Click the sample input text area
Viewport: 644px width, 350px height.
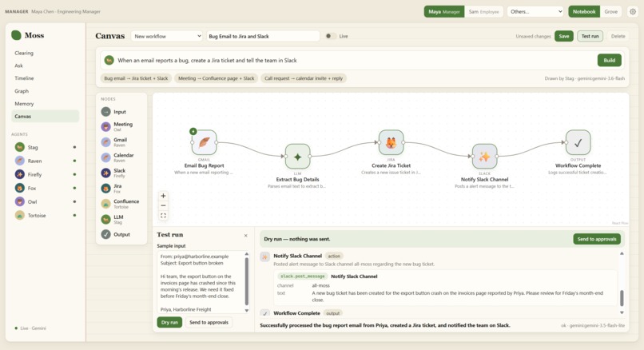coord(201,283)
